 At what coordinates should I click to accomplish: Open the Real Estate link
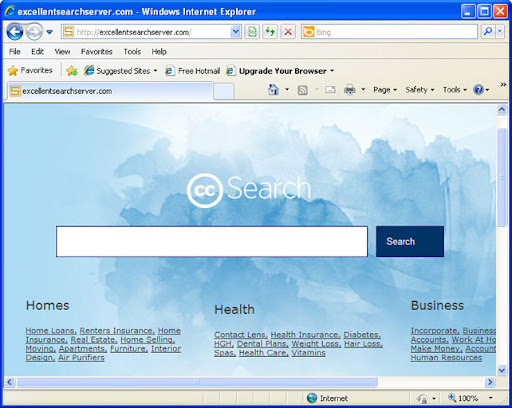[x=94, y=340]
